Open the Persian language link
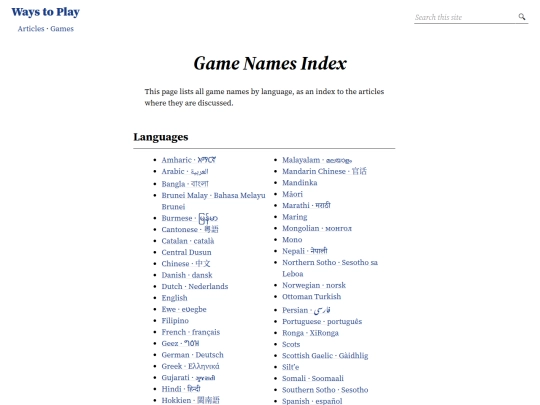The width and height of the screenshot is (540, 405). pos(306,310)
